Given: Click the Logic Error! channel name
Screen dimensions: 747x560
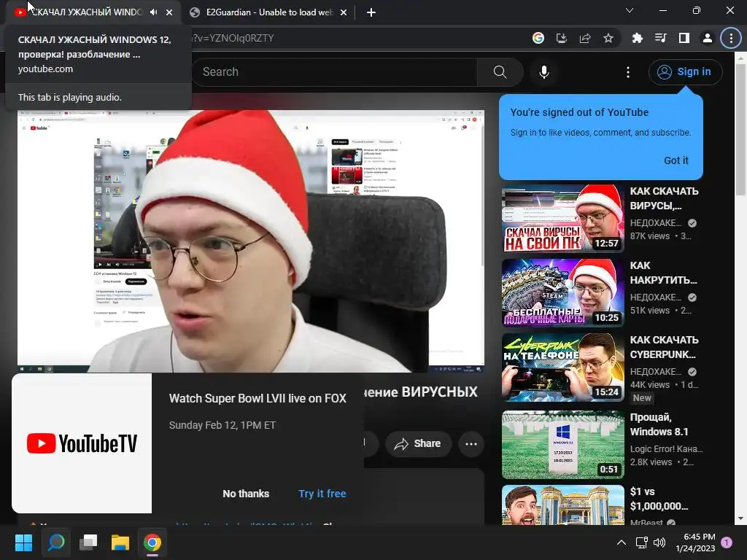Looking at the screenshot, I should 667,449.
